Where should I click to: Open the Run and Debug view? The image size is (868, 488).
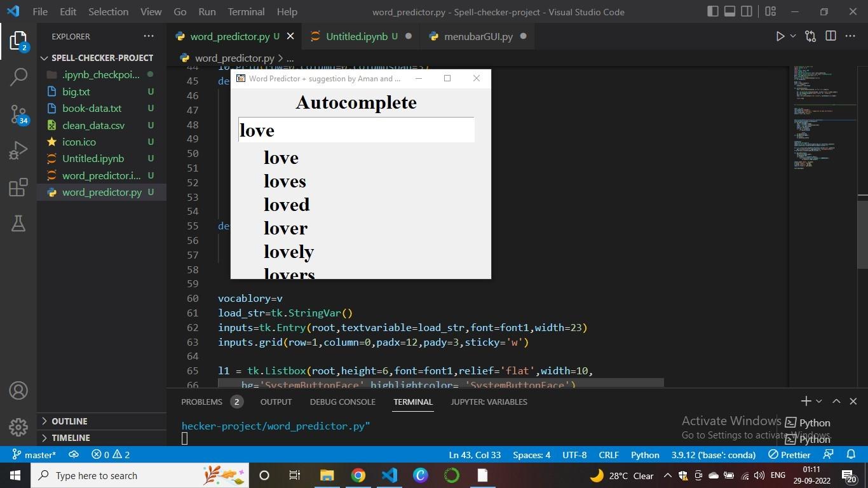(x=18, y=151)
